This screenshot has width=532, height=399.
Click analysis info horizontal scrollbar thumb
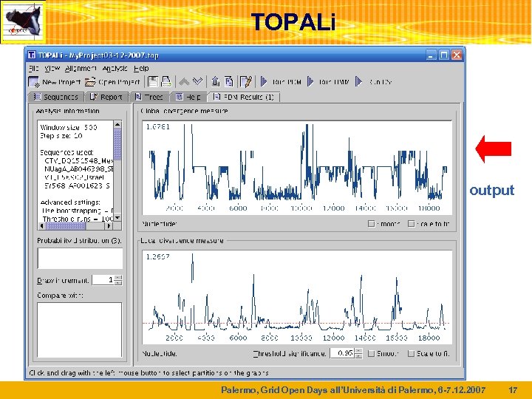(66, 225)
